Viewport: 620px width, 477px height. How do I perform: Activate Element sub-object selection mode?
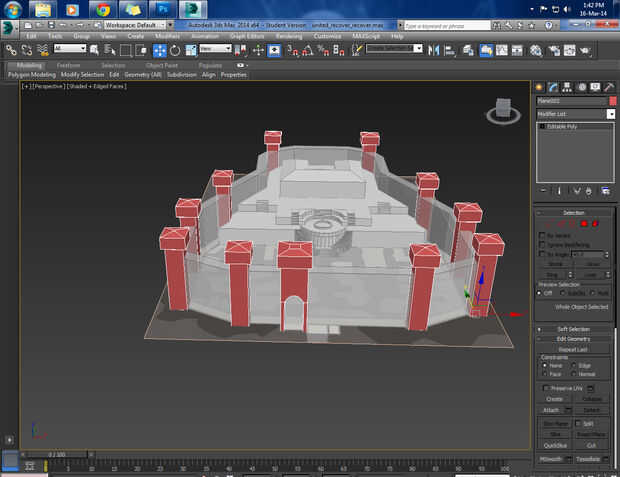[x=595, y=223]
